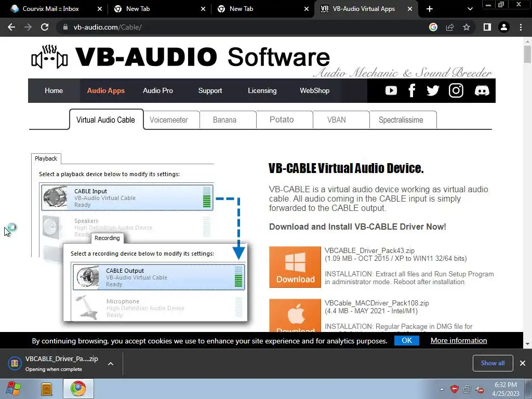Open the VB-Audio Twitter icon
Viewport: 532px width, 399px height.
click(433, 90)
